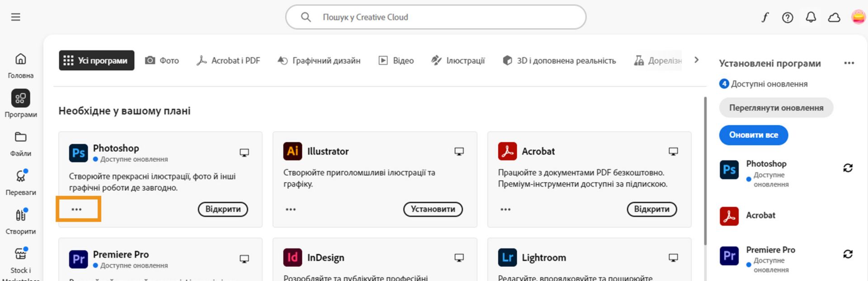Switch to the Ілюстрації tab

click(x=458, y=61)
